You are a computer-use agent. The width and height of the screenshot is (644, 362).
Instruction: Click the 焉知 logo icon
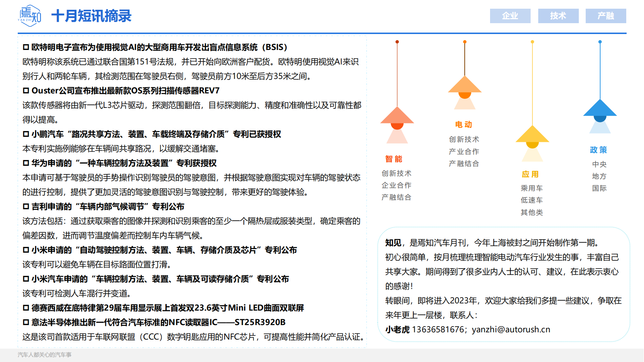pos(30,16)
